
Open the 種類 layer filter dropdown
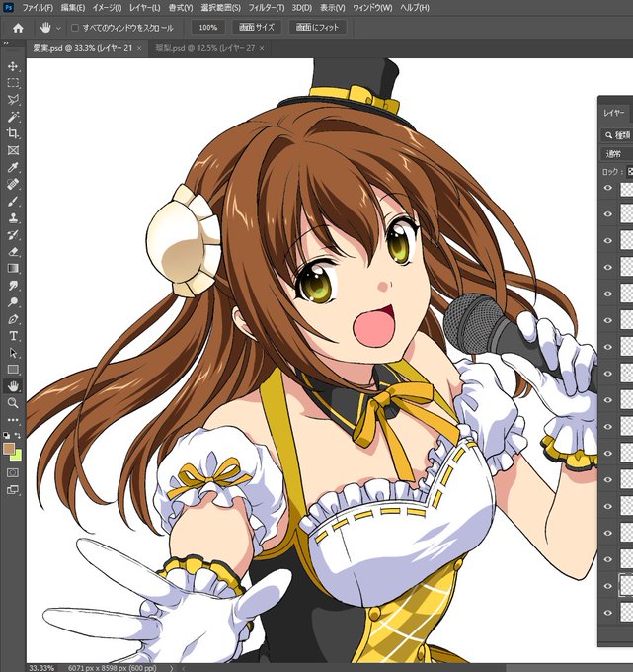tap(617, 135)
